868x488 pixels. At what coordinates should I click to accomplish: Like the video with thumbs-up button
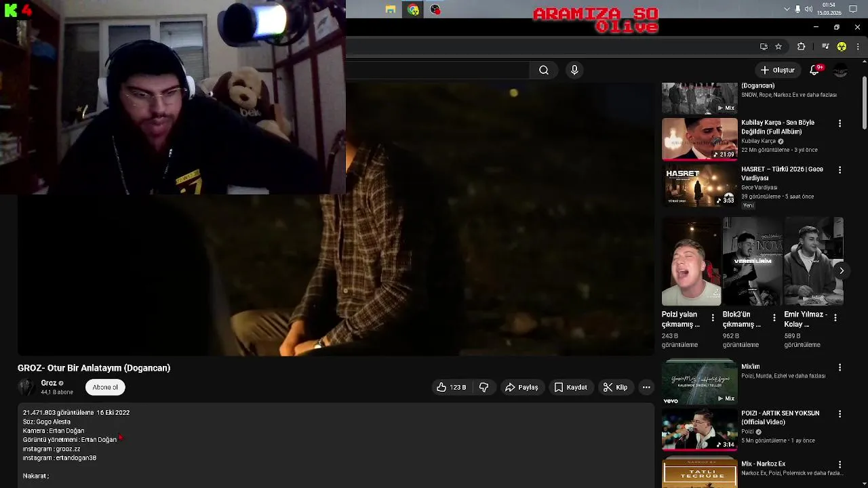tap(451, 387)
